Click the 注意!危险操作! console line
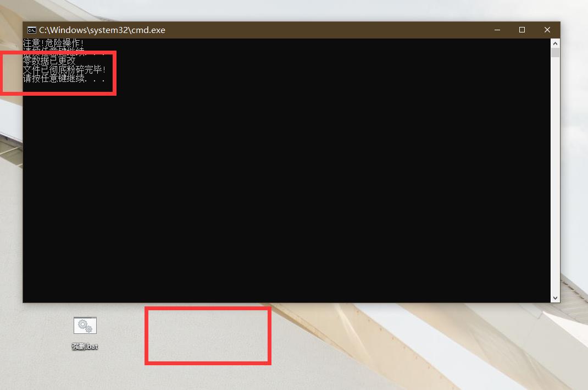 (x=53, y=43)
